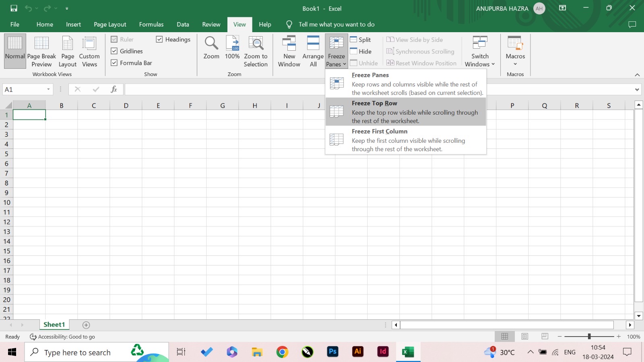Switch to Page Layout view
644x362 pixels.
(67, 50)
